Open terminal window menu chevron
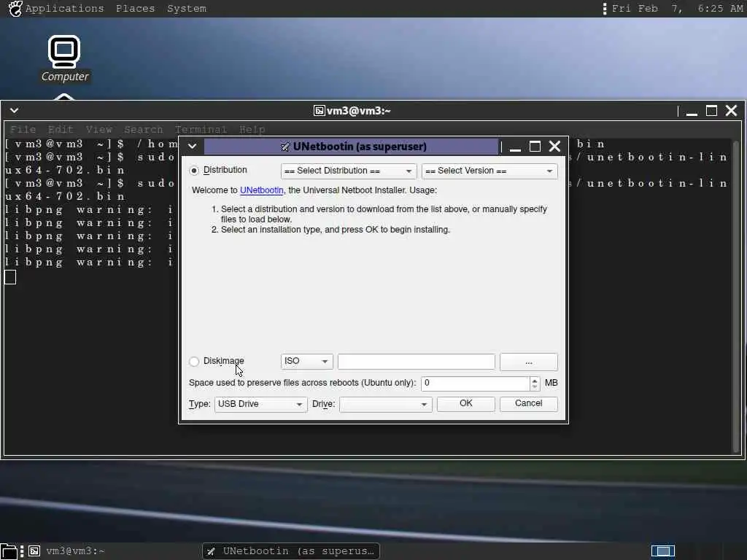The height and width of the screenshot is (560, 747). click(x=15, y=111)
